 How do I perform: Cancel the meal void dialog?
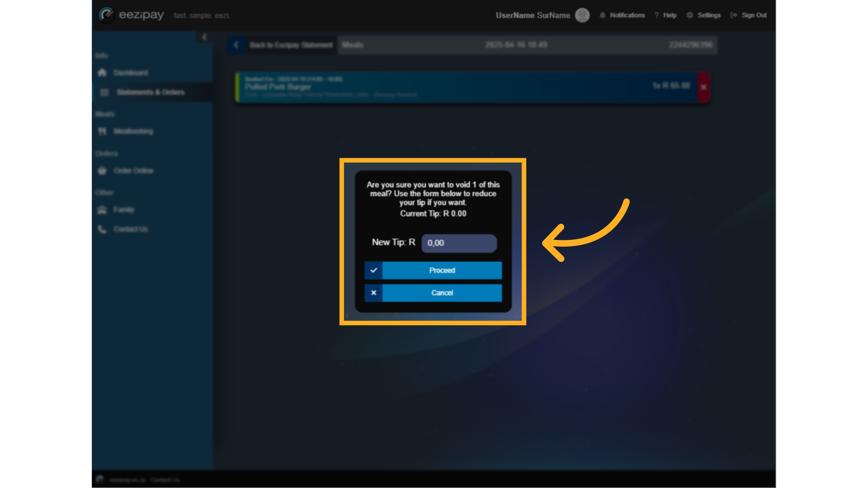tap(442, 293)
